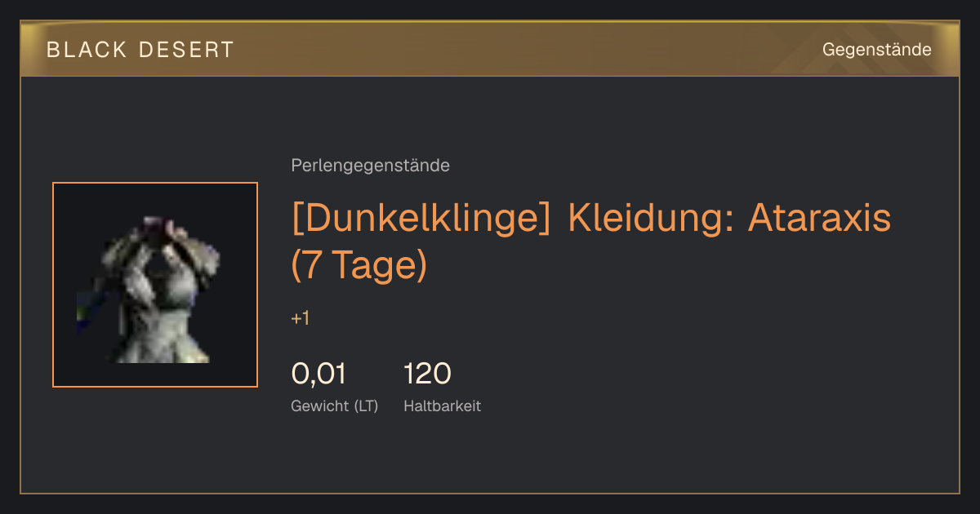
Task: Click the (7 Tage) title line
Action: (359, 264)
